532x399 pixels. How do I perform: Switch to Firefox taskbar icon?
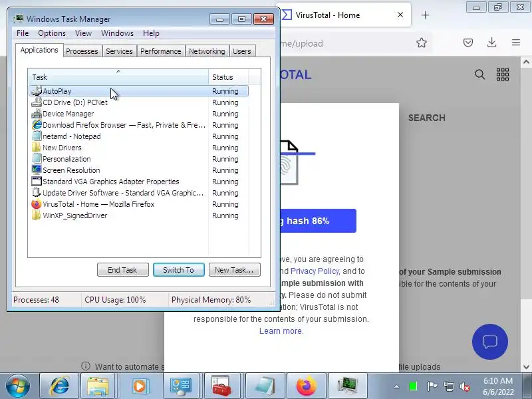click(307, 386)
